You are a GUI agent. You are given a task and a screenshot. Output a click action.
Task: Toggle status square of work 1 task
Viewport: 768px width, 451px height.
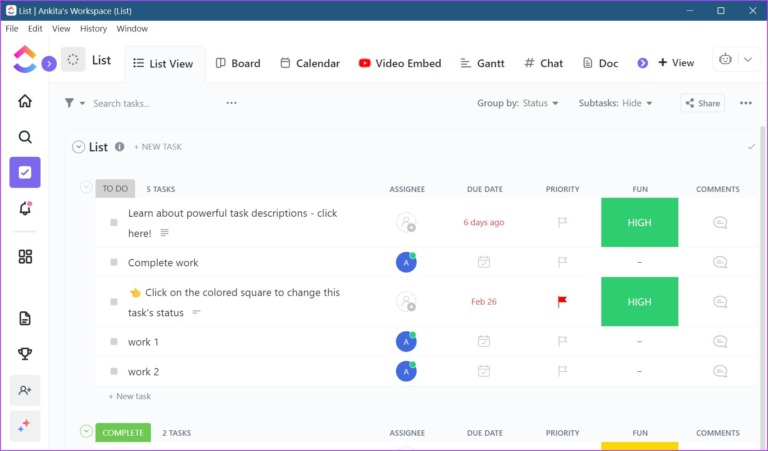(x=114, y=342)
